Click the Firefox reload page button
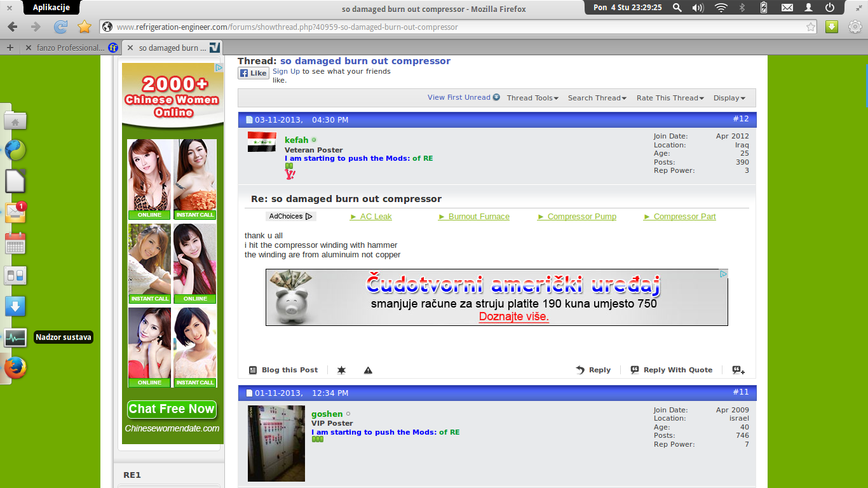 pyautogui.click(x=60, y=27)
